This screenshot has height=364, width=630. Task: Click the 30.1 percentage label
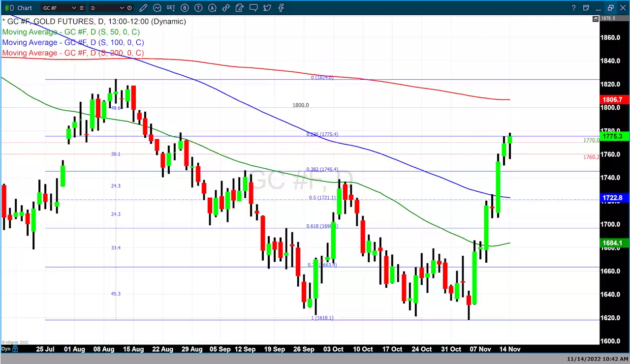(116, 154)
